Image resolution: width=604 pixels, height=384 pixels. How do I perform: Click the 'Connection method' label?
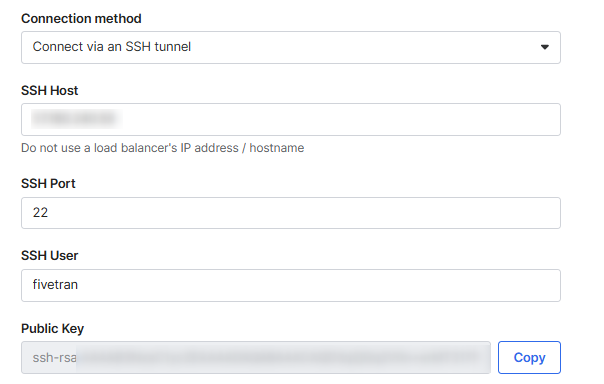tap(81, 18)
